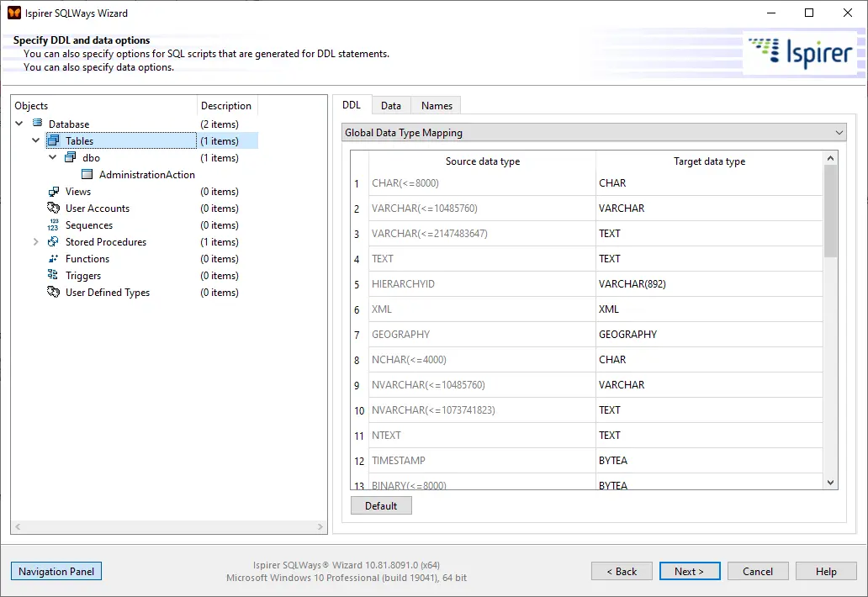Switch to the Names tab
The image size is (868, 597).
click(x=437, y=106)
